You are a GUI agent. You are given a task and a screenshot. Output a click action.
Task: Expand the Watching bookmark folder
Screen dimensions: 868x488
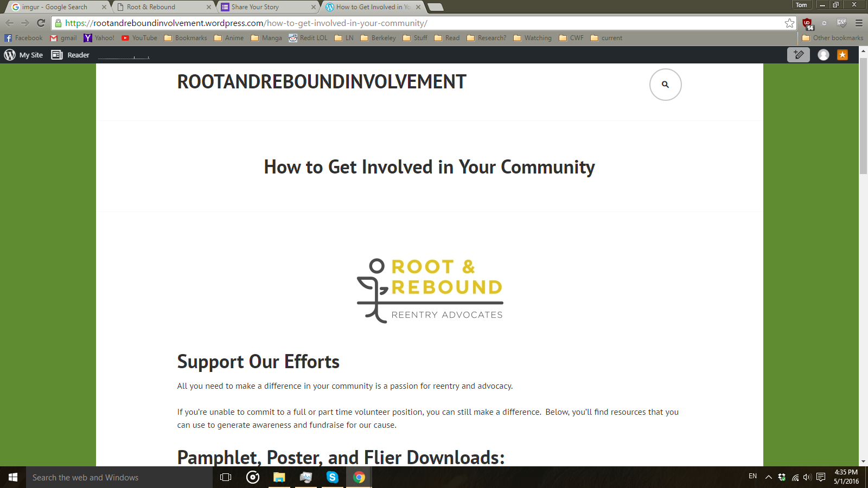click(x=532, y=38)
